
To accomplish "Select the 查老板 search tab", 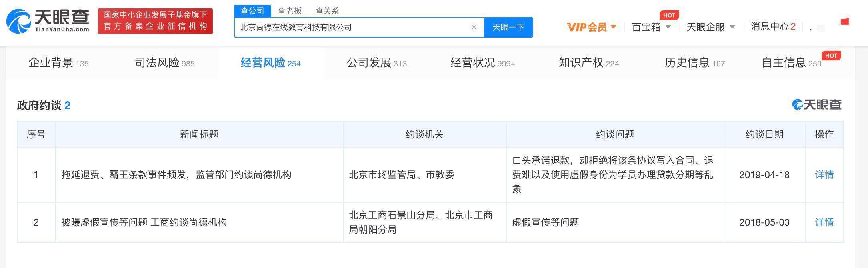I will click(290, 11).
